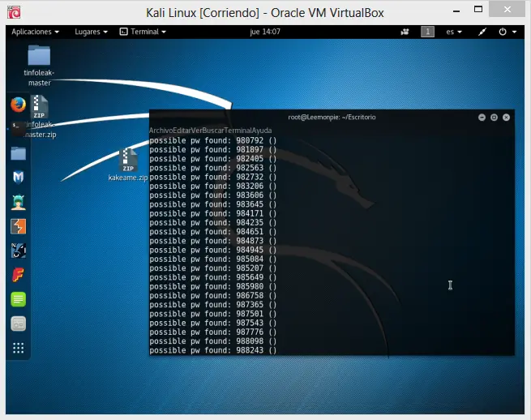The width and height of the screenshot is (531, 420).
Task: Click the line with password 980792
Action: pos(213,140)
